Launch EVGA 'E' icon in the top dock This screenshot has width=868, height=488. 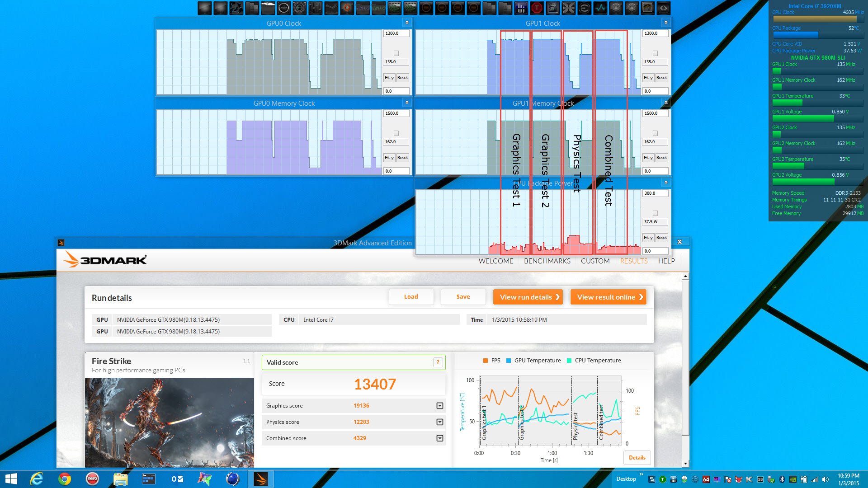(x=584, y=8)
